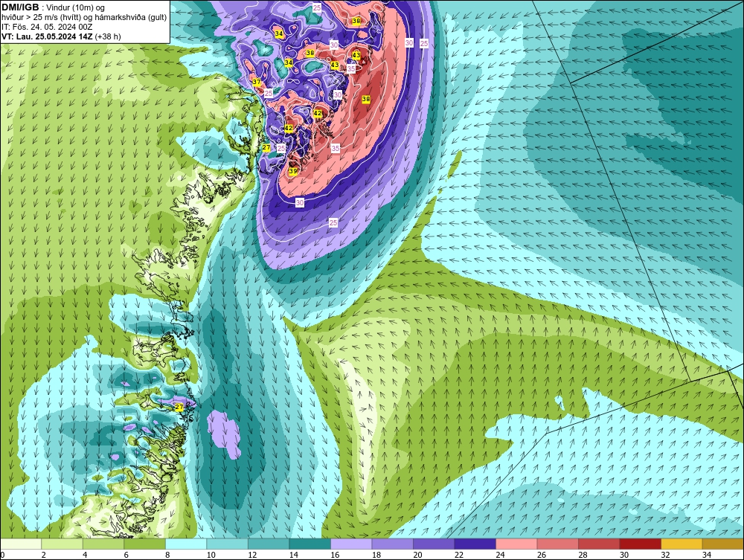Click the legend scale number '0'
Image resolution: width=744 pixels, height=560 pixels.
click(2, 555)
